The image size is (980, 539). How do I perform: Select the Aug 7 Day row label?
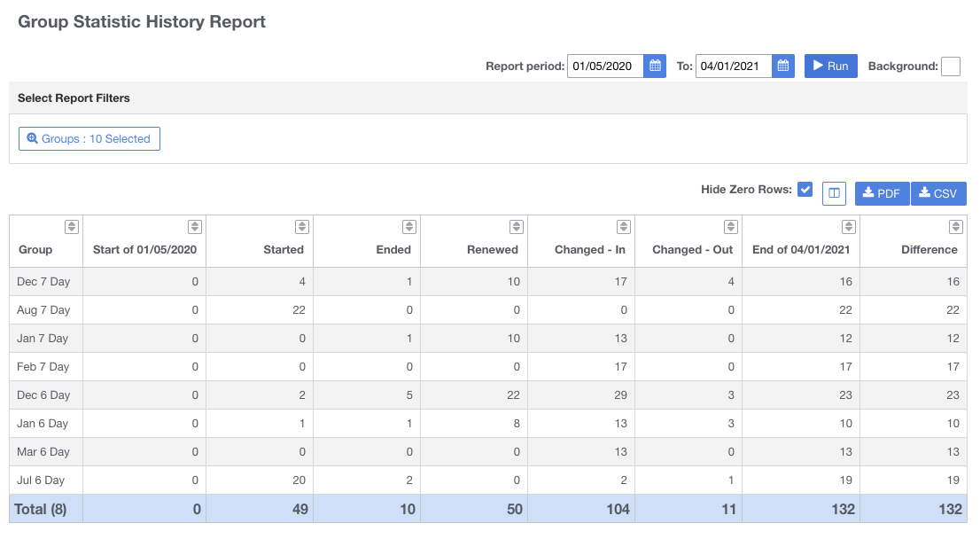tap(43, 309)
